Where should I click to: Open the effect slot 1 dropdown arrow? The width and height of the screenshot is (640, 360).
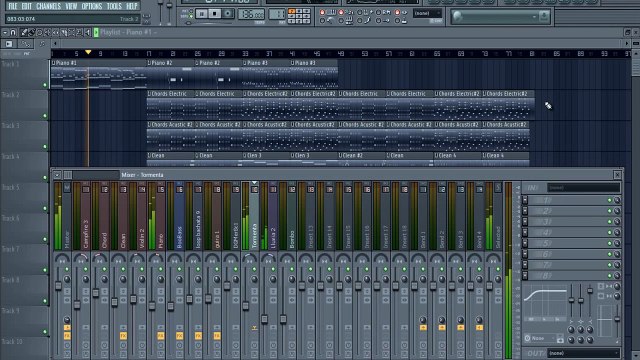click(525, 200)
